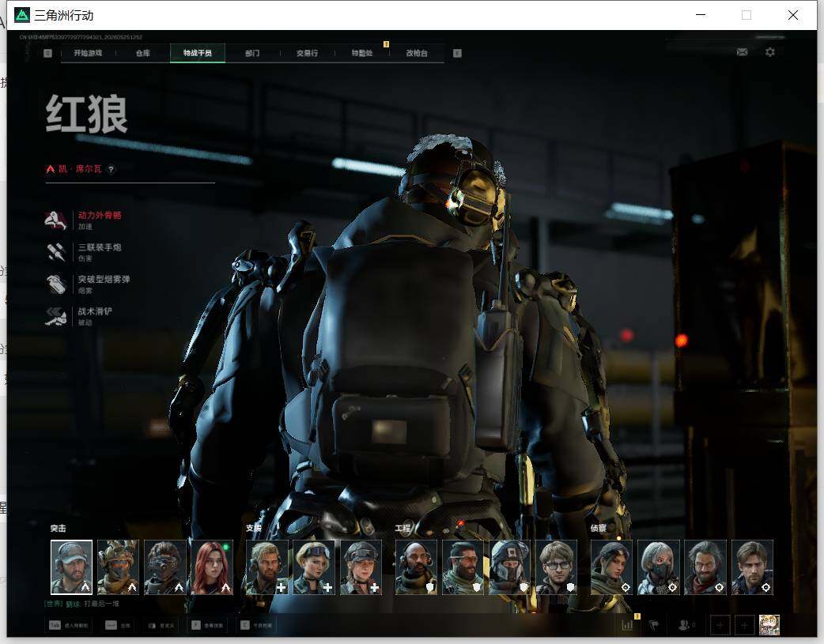
Task: Select the 突破型烟雾弹 skill icon
Action: tap(55, 284)
